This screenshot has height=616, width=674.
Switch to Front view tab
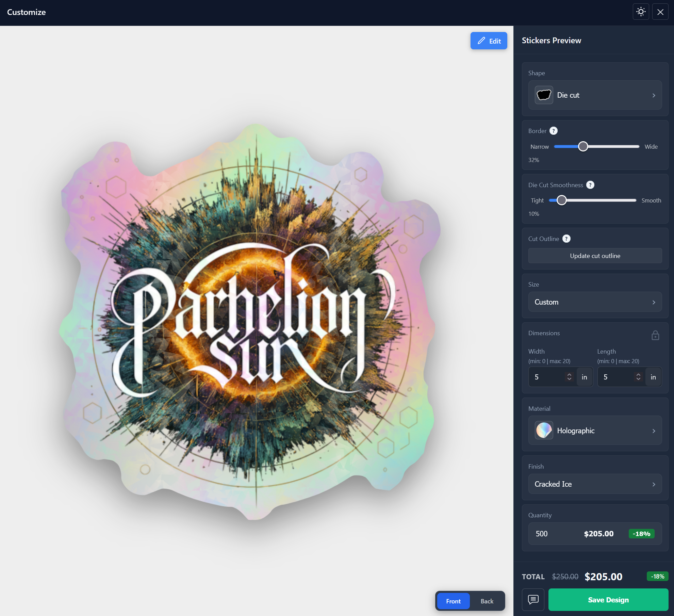(x=453, y=601)
